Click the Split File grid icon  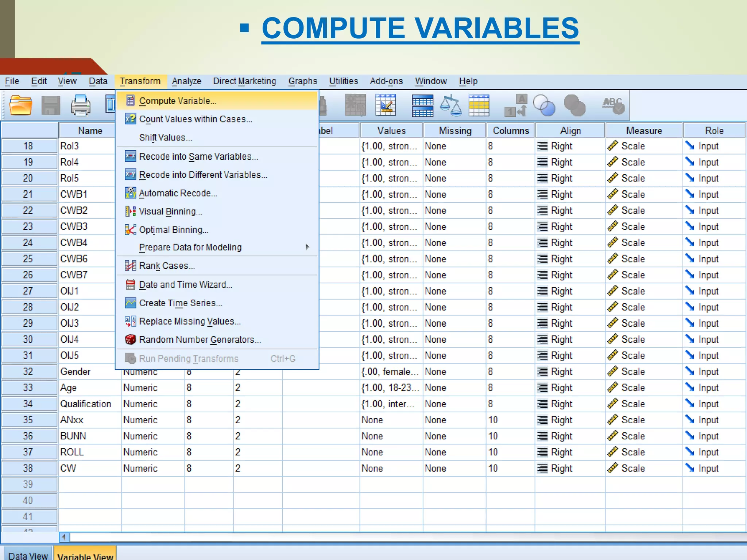coord(422,105)
